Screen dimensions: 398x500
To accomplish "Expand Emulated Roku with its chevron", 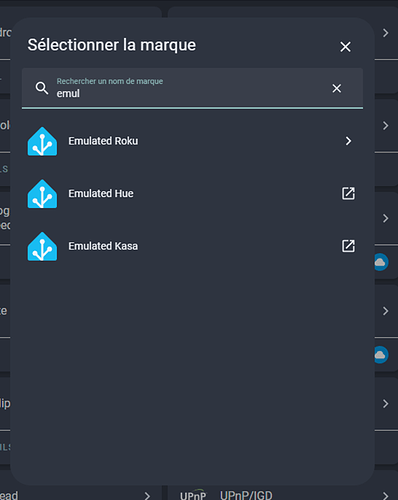I will pyautogui.click(x=348, y=141).
